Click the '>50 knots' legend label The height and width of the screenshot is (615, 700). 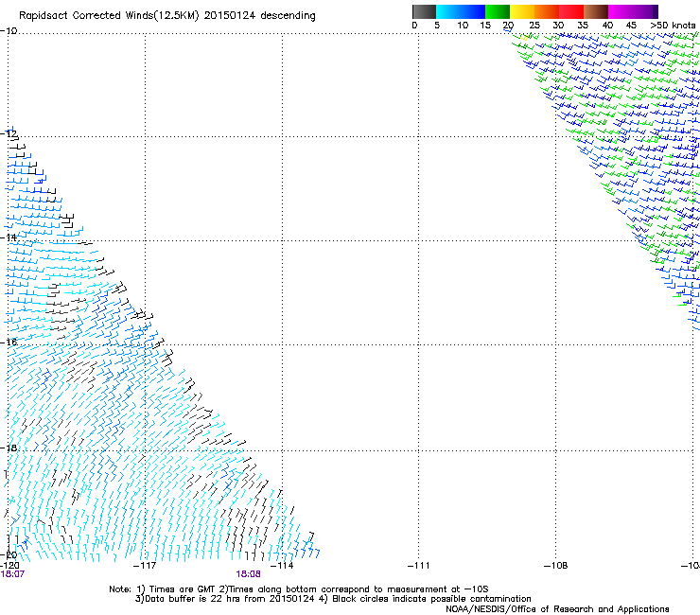click(x=673, y=26)
